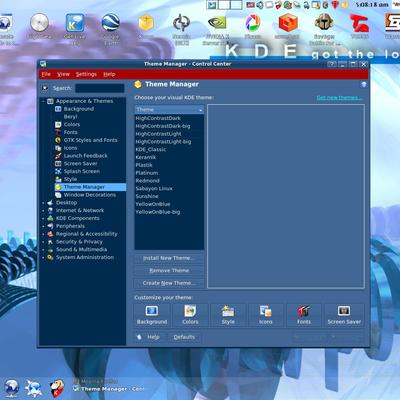Open Splash Screen in the tree
This screenshot has width=400, height=400.
(78, 171)
